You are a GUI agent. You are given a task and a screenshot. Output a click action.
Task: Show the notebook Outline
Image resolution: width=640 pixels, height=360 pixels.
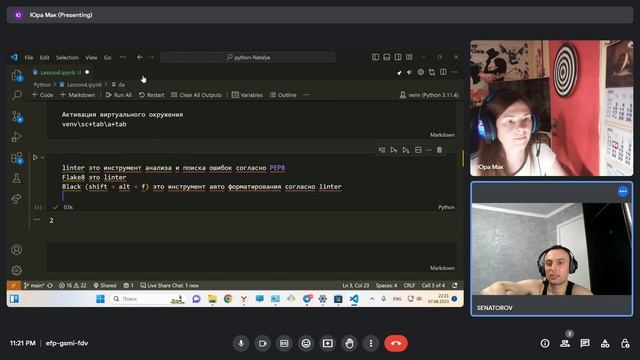pyautogui.click(x=283, y=95)
